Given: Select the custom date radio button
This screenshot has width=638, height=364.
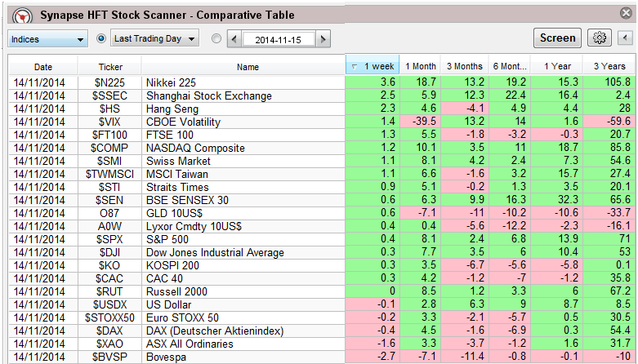Looking at the screenshot, I should 216,38.
